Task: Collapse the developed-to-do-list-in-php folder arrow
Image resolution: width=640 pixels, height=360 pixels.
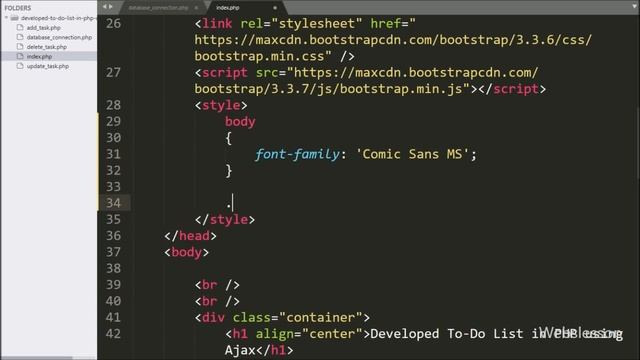Action: pyautogui.click(x=6, y=18)
